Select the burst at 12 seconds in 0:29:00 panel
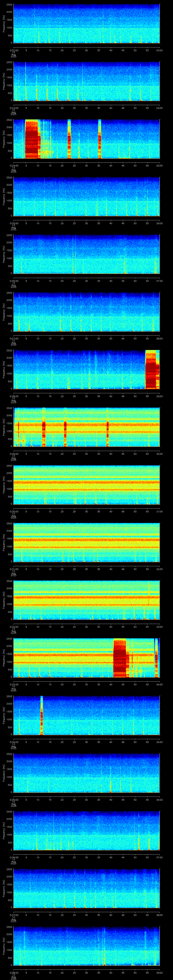173x980 pixels. point(44,427)
